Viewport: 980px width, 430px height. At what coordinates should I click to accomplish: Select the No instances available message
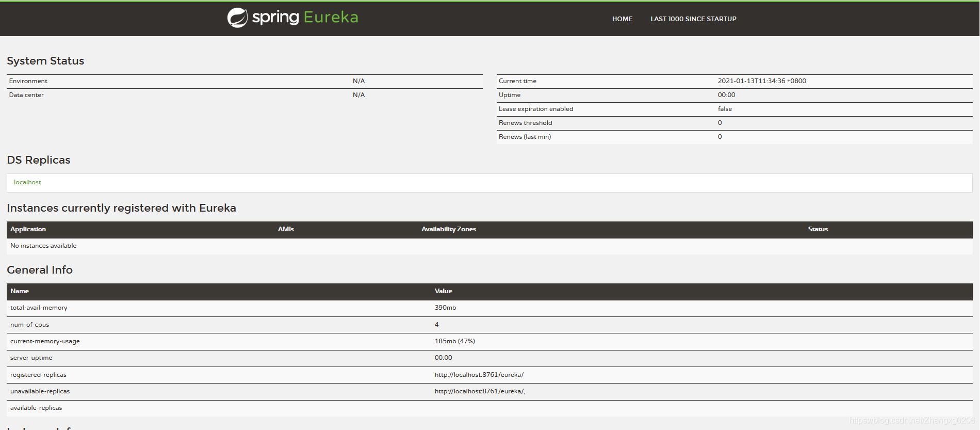pos(43,246)
